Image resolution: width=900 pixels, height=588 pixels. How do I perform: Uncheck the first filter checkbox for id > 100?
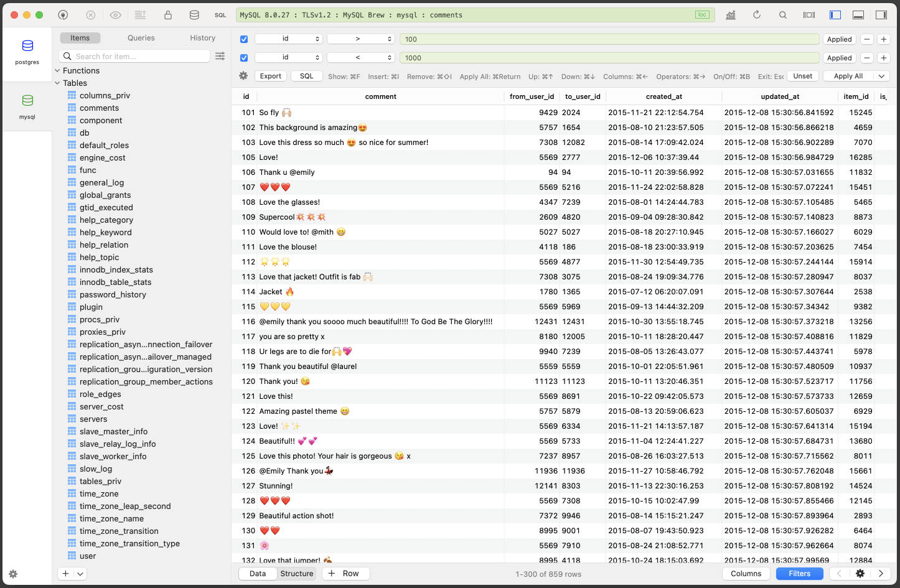click(x=244, y=39)
